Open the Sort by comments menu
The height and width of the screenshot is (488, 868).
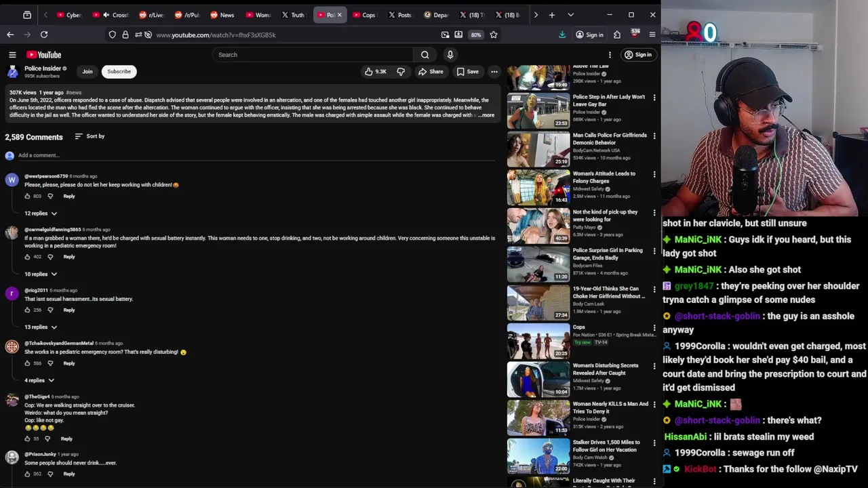90,136
